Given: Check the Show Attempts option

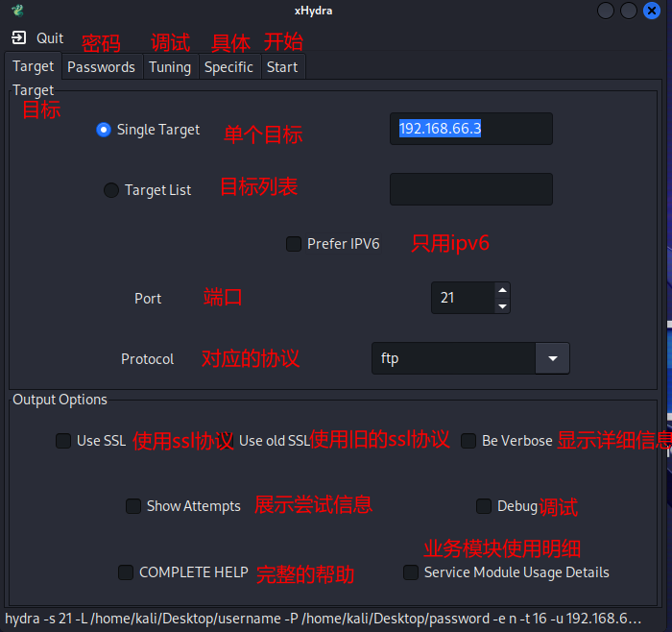Looking at the screenshot, I should (133, 506).
